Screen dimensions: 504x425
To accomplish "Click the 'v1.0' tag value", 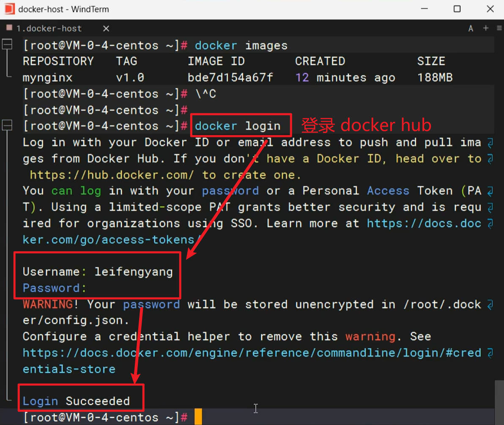I will (130, 77).
